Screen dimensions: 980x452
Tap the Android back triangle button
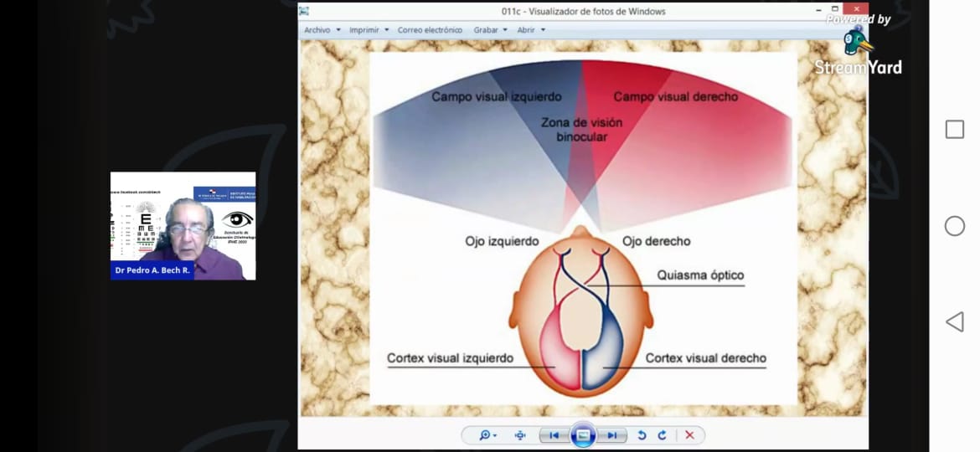(x=954, y=322)
